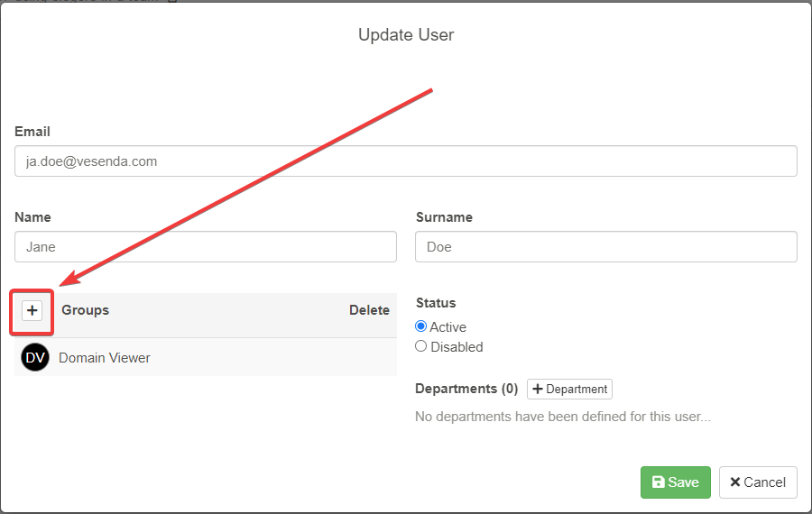Set user status to Disabled
Viewport: 812px width, 514px height.
pyautogui.click(x=421, y=347)
